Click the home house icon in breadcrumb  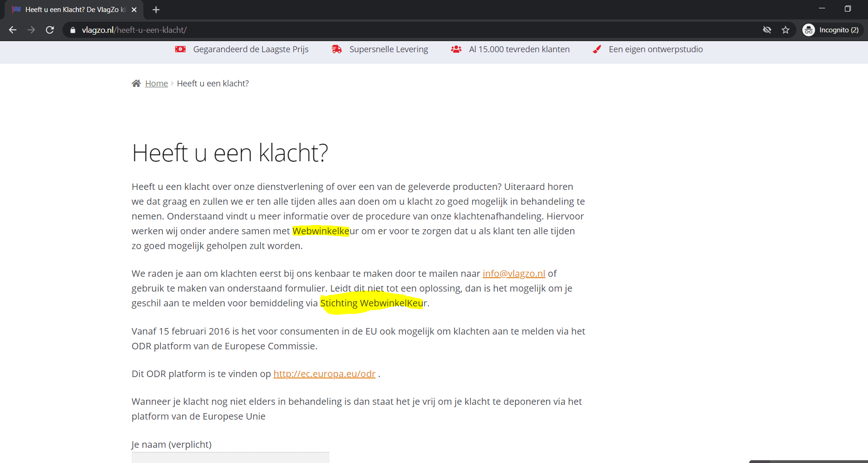136,84
